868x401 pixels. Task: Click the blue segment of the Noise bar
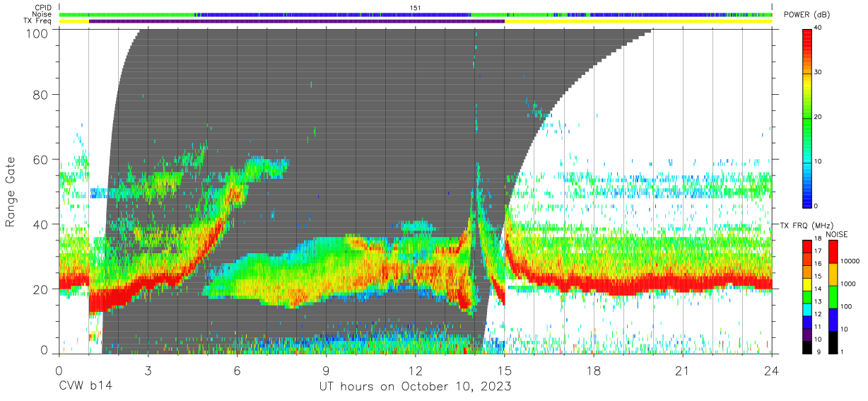click(x=332, y=14)
